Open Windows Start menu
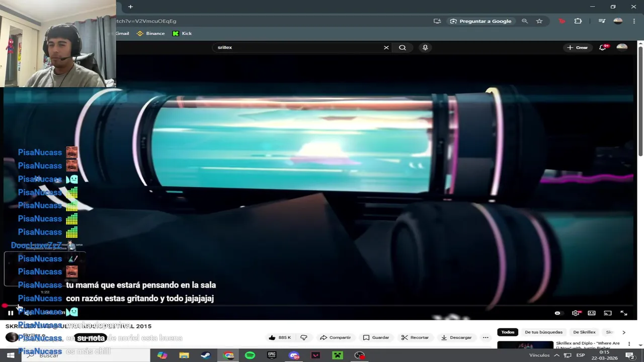Viewport: 644px width, 362px height. [10, 355]
